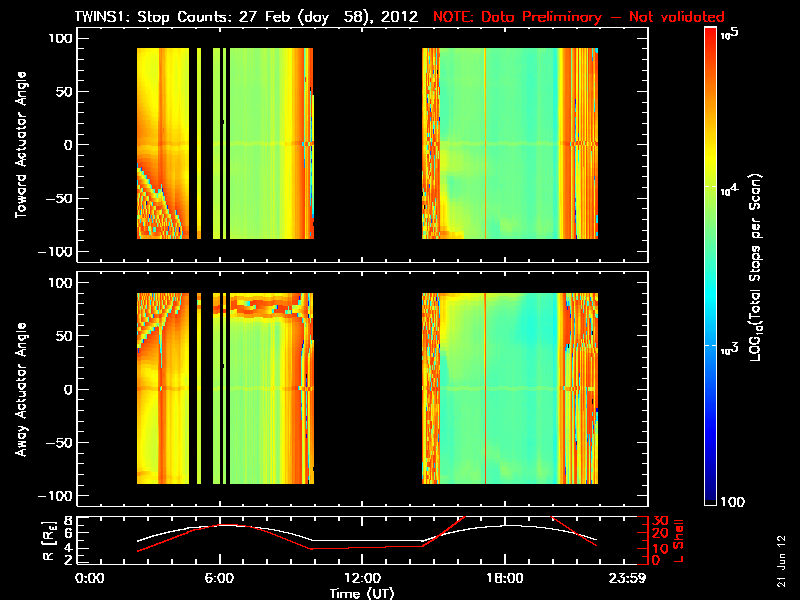Select the 10^5 label on color bar
This screenshot has height=600, width=800.
pyautogui.click(x=730, y=34)
